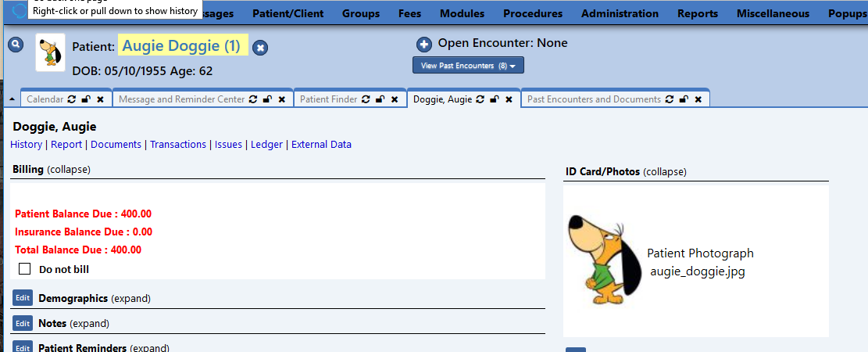The height and width of the screenshot is (352, 868).
Task: Edit Notes
Action: coord(23,322)
